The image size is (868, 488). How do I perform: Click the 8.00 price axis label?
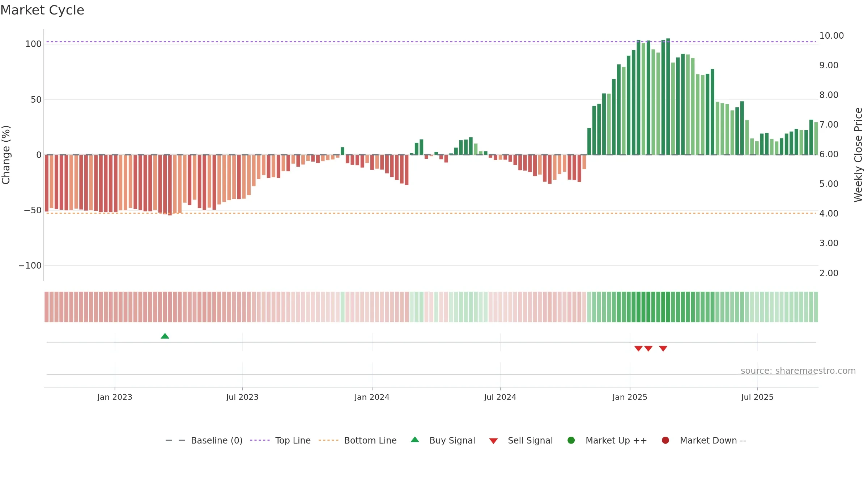pyautogui.click(x=829, y=95)
